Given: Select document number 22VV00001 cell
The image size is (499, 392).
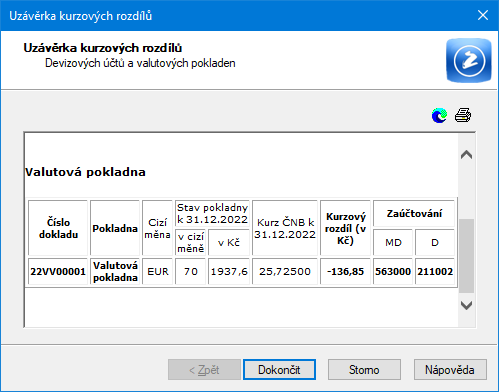Looking at the screenshot, I should [58, 271].
